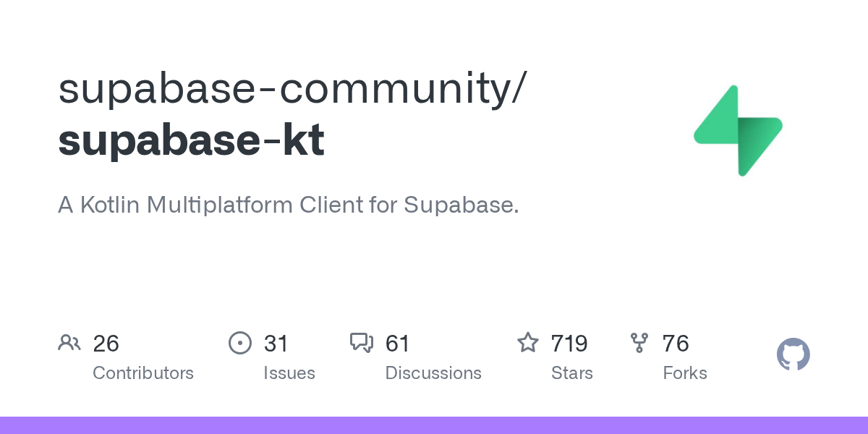The width and height of the screenshot is (868, 434).
Task: Select the Contributors label
Action: (143, 373)
